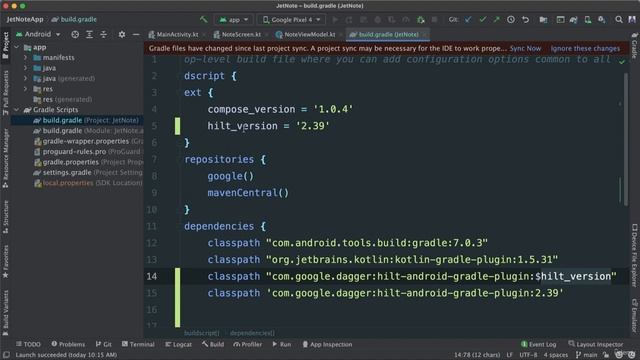Click the editor vertical scrollbar
Image resolution: width=640 pixels, height=360 pixels.
(x=626, y=139)
